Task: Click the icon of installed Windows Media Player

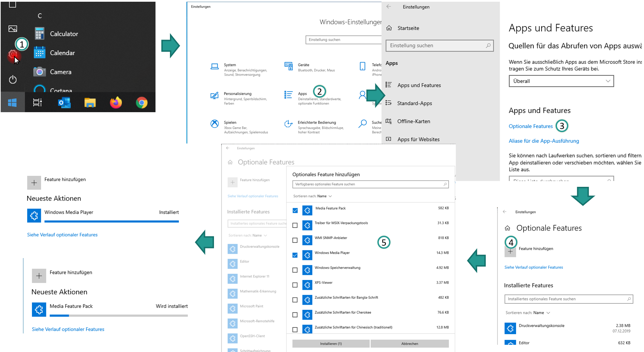Action: click(x=34, y=215)
